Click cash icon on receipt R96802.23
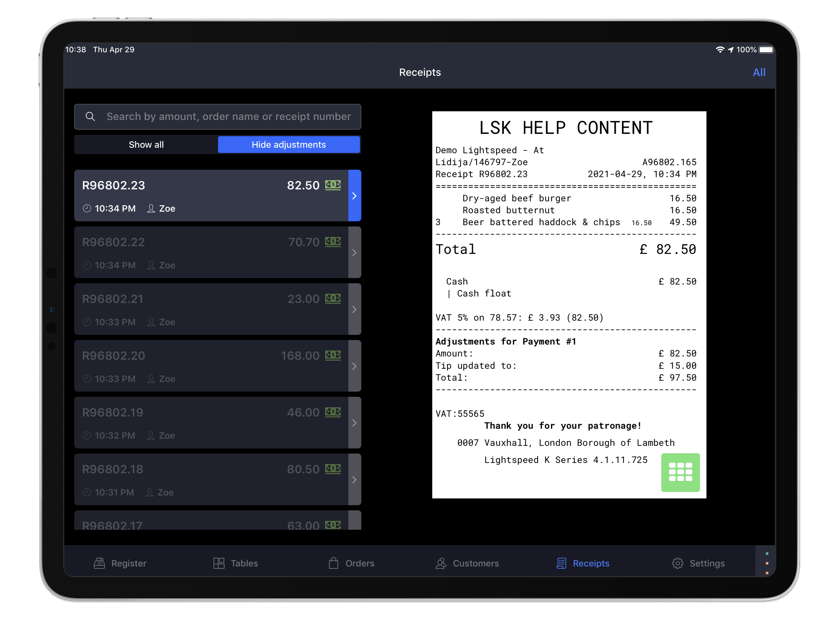Viewport: 840px width, 621px height. tap(333, 185)
